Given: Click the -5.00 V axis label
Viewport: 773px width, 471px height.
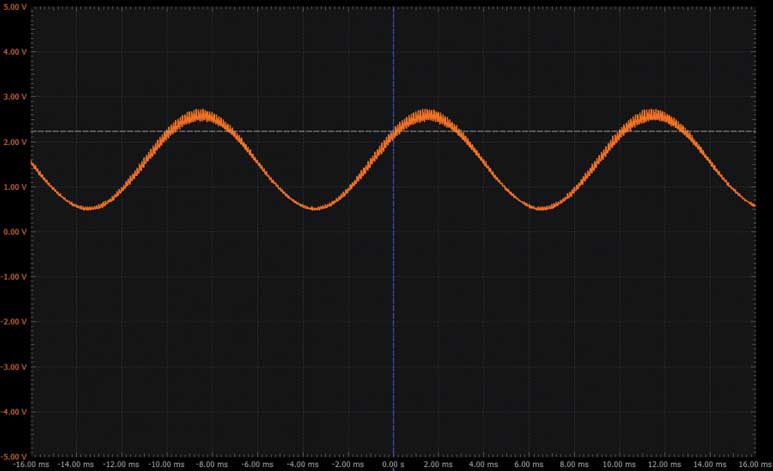Looking at the screenshot, I should 14,457.
